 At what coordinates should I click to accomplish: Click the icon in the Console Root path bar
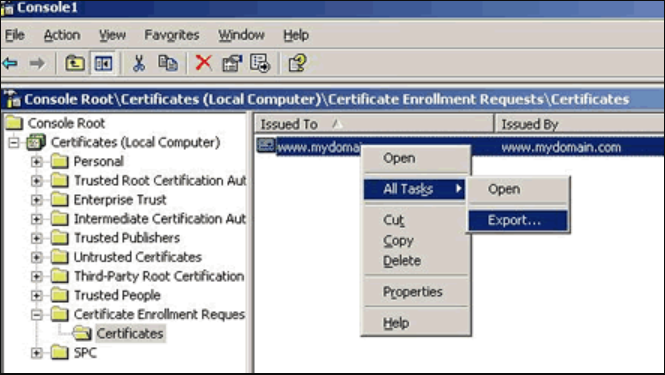pyautogui.click(x=12, y=99)
